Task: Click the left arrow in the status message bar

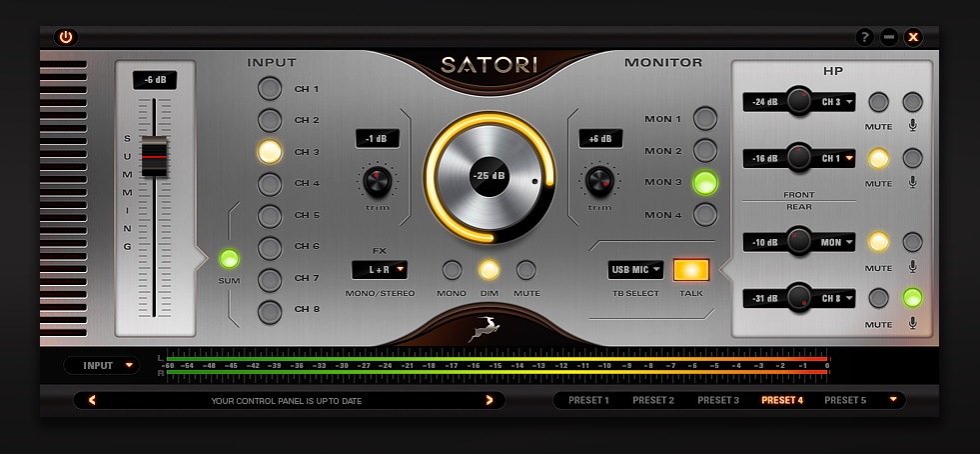Action: point(92,400)
